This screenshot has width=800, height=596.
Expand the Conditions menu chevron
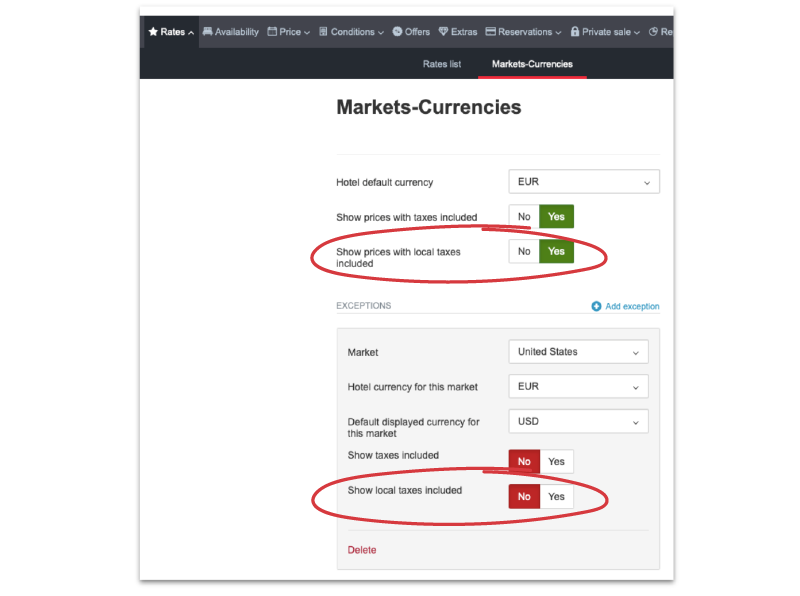click(x=381, y=33)
